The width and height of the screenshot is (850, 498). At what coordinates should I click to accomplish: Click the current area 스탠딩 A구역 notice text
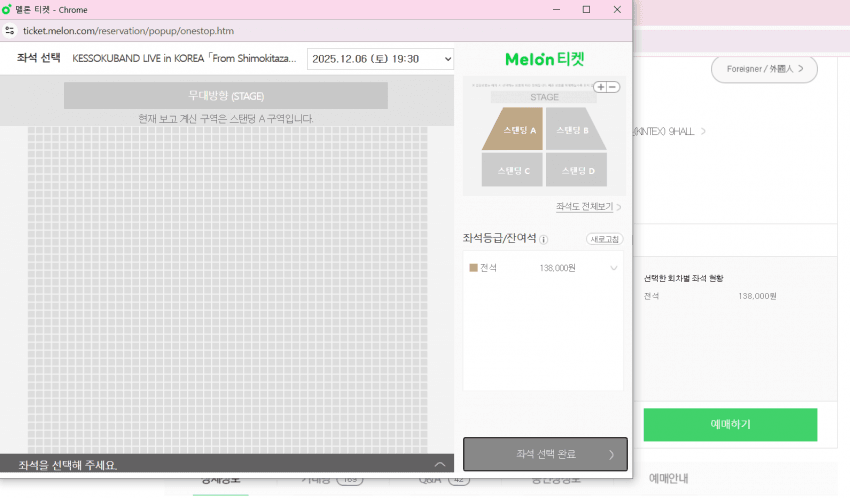pos(226,119)
